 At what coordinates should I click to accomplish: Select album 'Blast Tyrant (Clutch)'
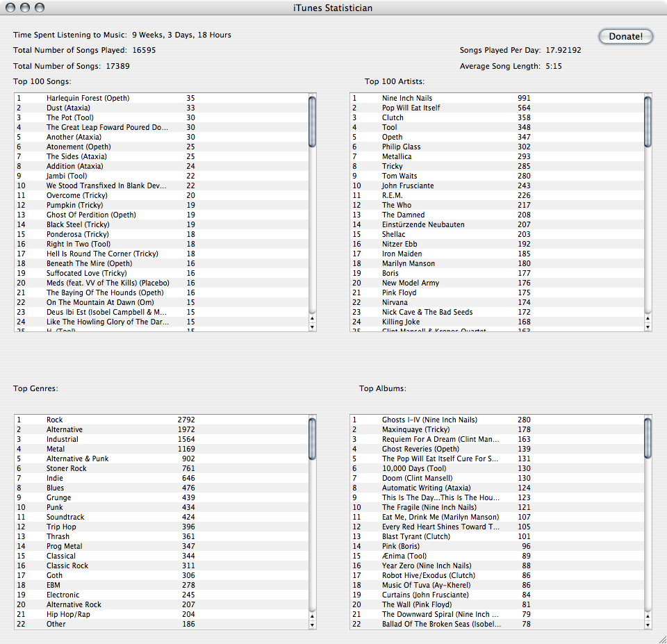(x=497, y=536)
